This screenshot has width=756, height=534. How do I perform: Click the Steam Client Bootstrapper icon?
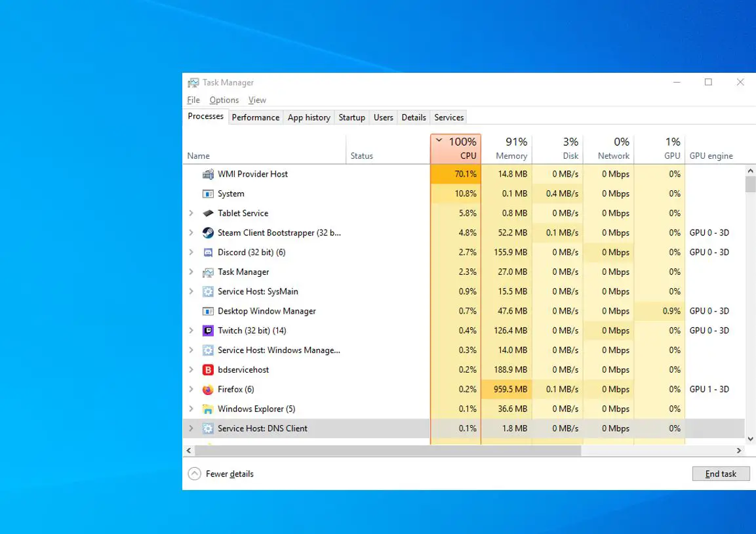point(208,233)
